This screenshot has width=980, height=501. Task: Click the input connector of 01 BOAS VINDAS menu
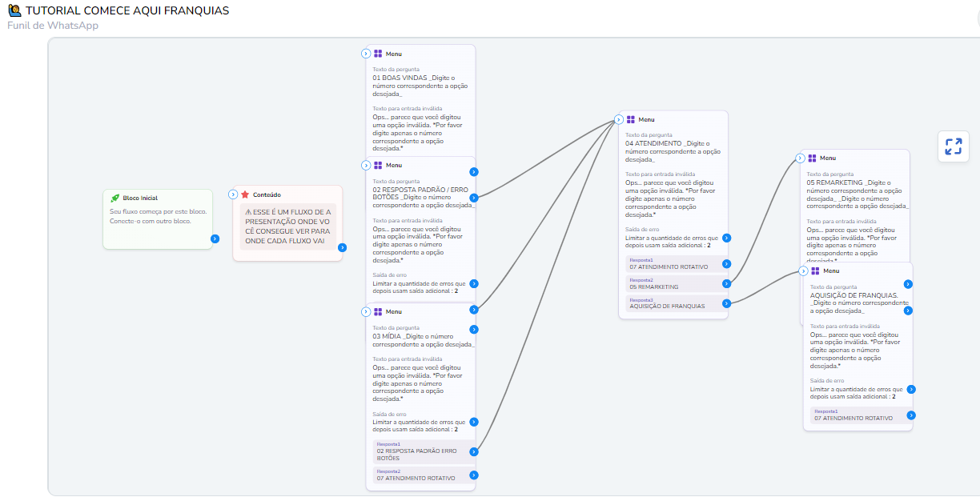pyautogui.click(x=366, y=54)
